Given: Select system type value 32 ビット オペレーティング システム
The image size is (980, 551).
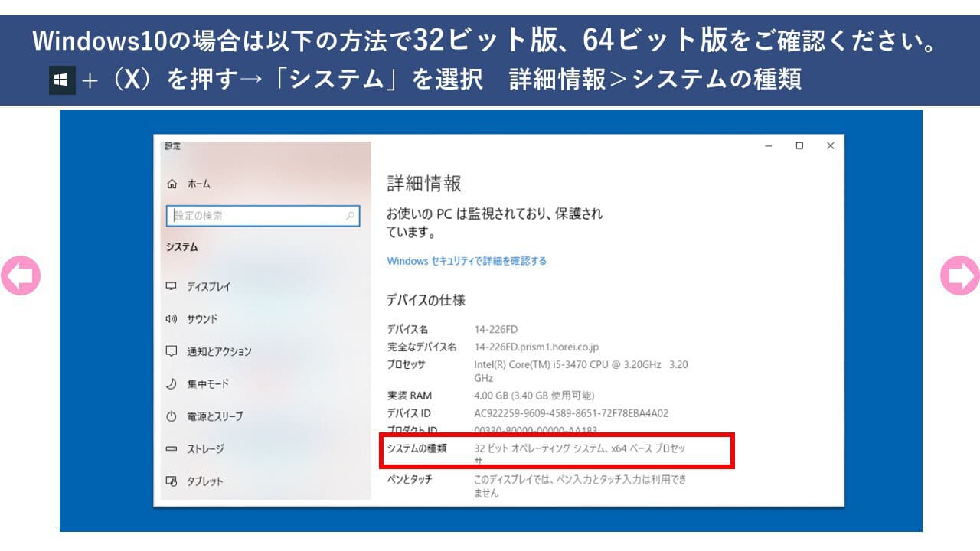Looking at the screenshot, I should 580,455.
